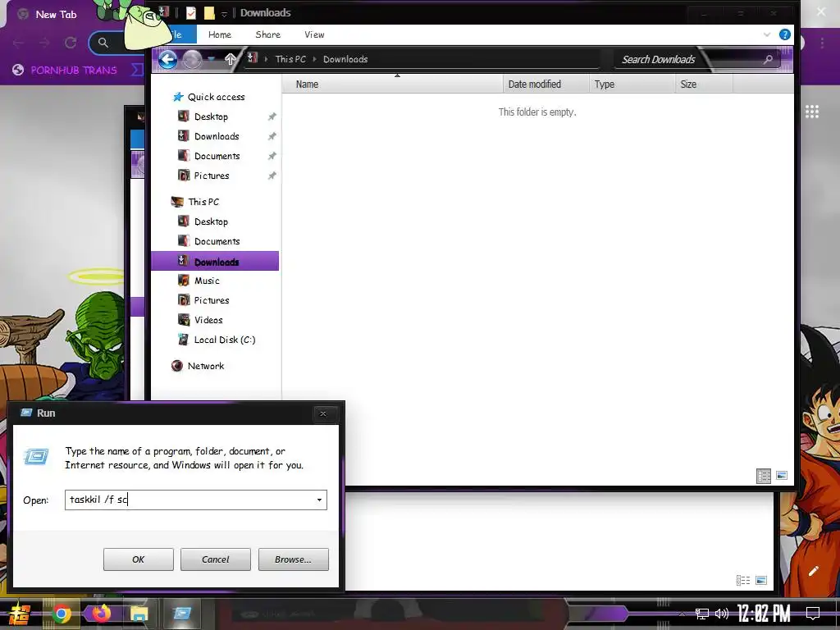Switch to Large icons view in Downloads window
Image resolution: width=840 pixels, height=630 pixels.
(782, 476)
